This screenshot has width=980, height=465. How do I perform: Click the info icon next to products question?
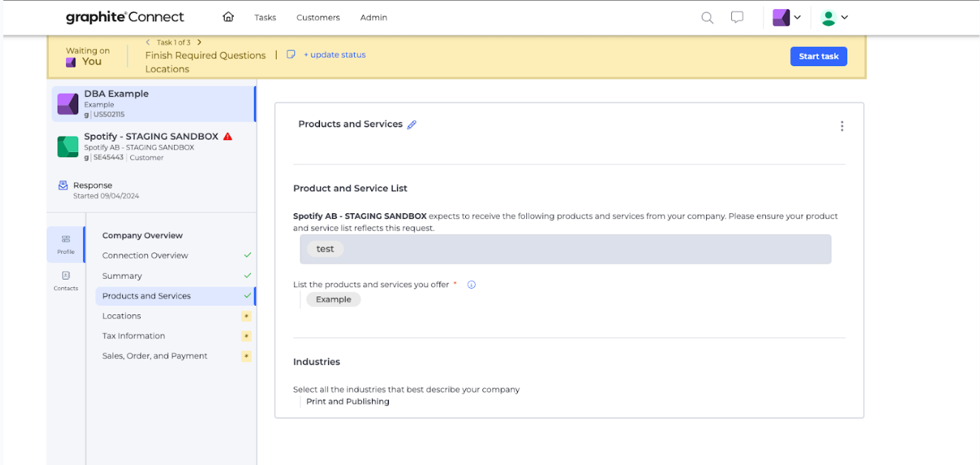click(x=471, y=284)
